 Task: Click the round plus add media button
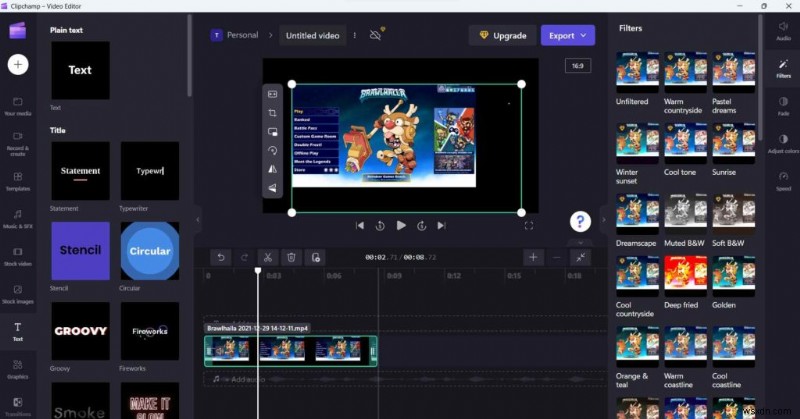coord(18,65)
